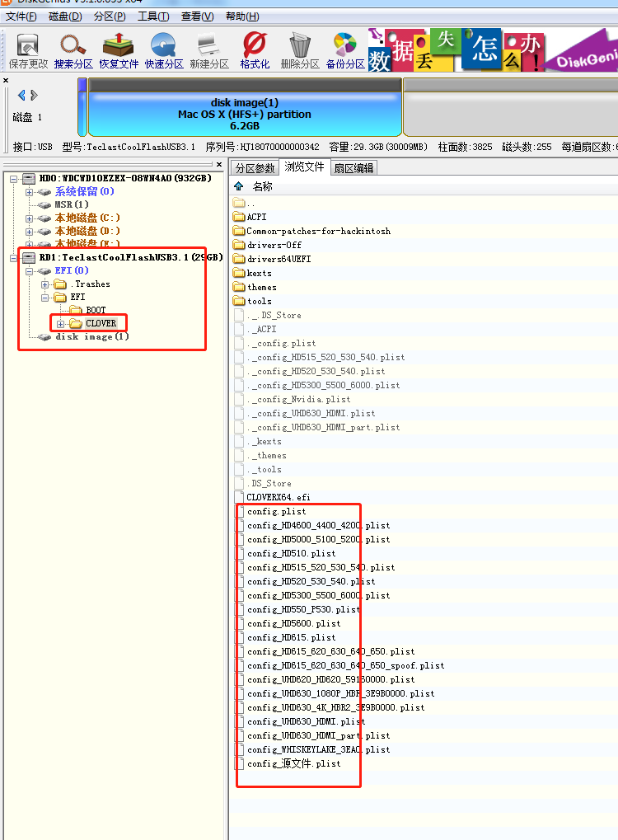Go to next disk with right arrow

(35, 96)
